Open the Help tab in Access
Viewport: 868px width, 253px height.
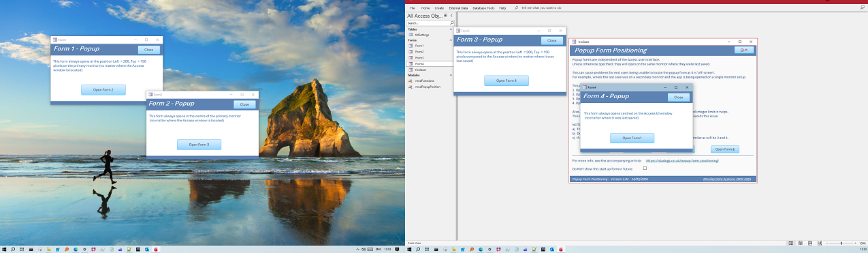tap(502, 8)
